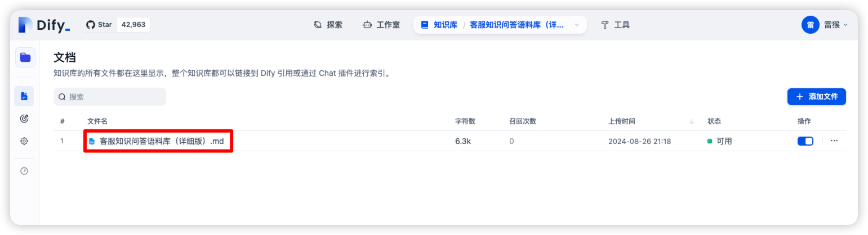Screen dimensions: 868x235
Task: Click the 召回次数 column header
Action: click(523, 121)
